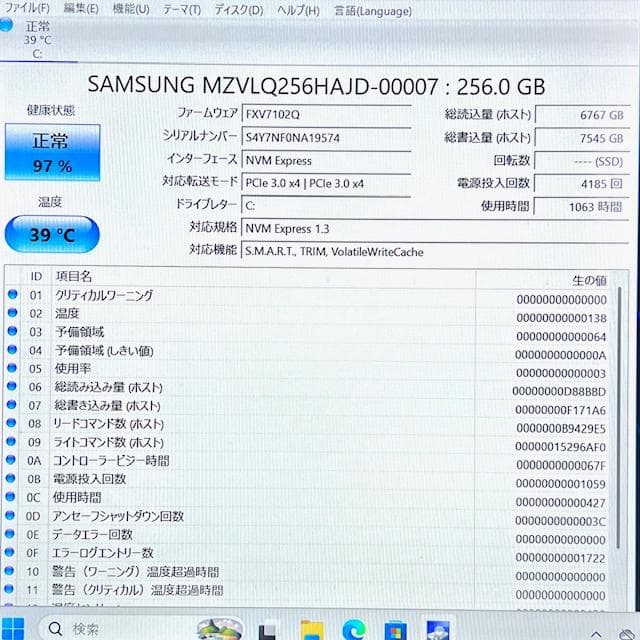Click status dot for row 0C 使用時間
The width and height of the screenshot is (640, 640).
10,497
